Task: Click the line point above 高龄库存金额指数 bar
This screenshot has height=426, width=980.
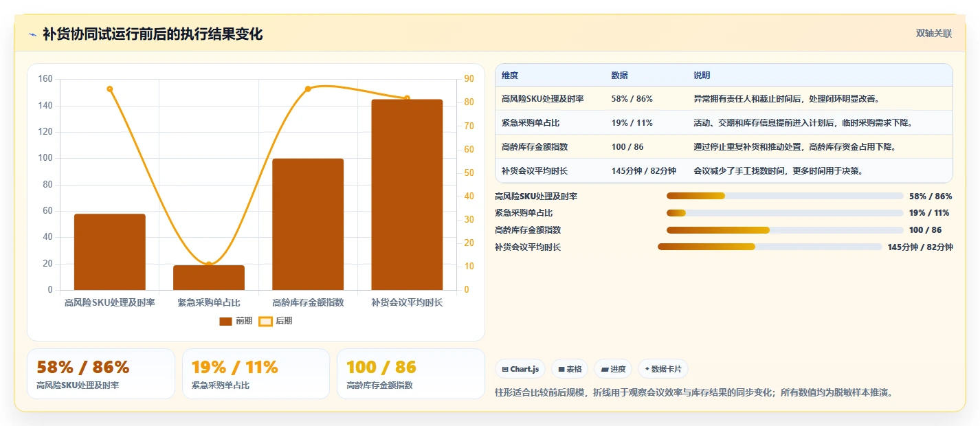Action: pos(308,89)
